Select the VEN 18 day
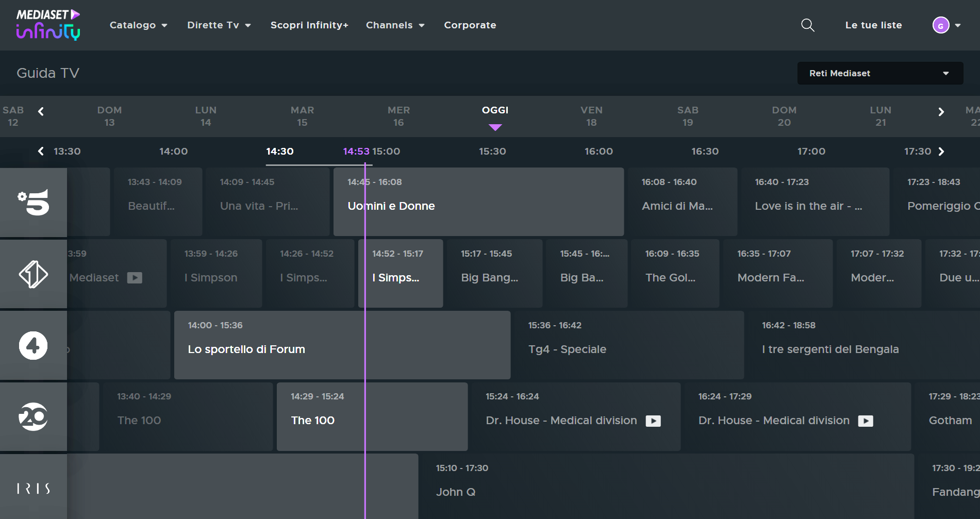The height and width of the screenshot is (519, 980). click(591, 116)
